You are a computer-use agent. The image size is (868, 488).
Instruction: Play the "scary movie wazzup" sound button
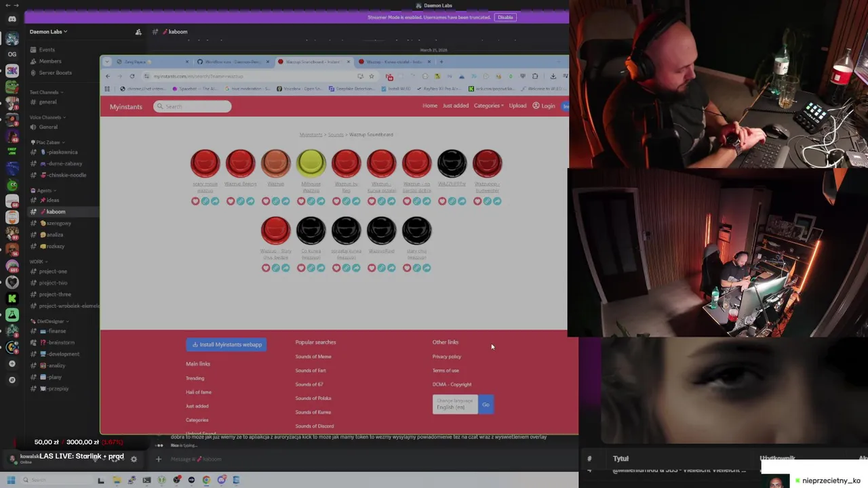point(205,163)
